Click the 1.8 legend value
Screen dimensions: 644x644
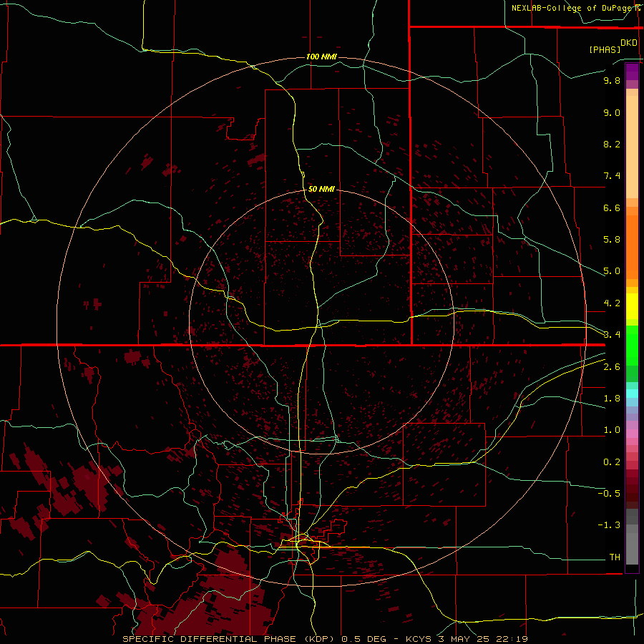point(612,399)
